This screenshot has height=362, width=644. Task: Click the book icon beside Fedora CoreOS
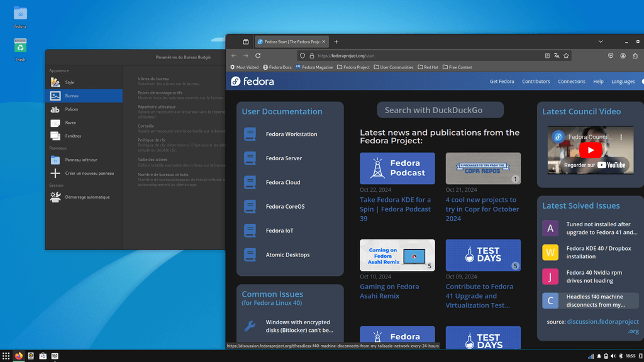tap(250, 206)
